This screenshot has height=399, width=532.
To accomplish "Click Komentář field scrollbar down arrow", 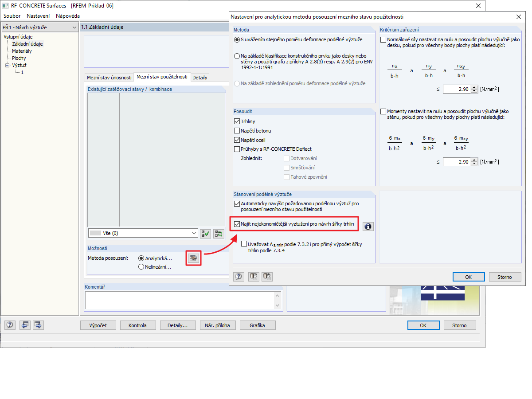I will (278, 305).
